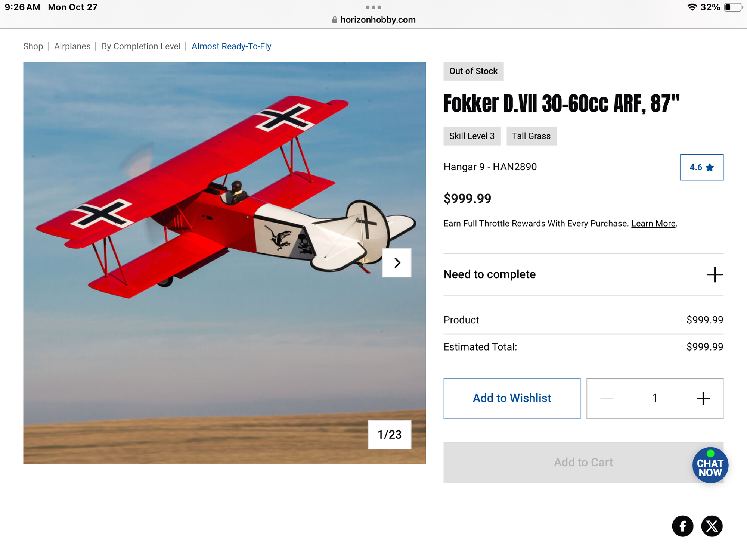Open Almost Ready-To-Fly category link
Screen dimensions: 747x560
pos(231,46)
